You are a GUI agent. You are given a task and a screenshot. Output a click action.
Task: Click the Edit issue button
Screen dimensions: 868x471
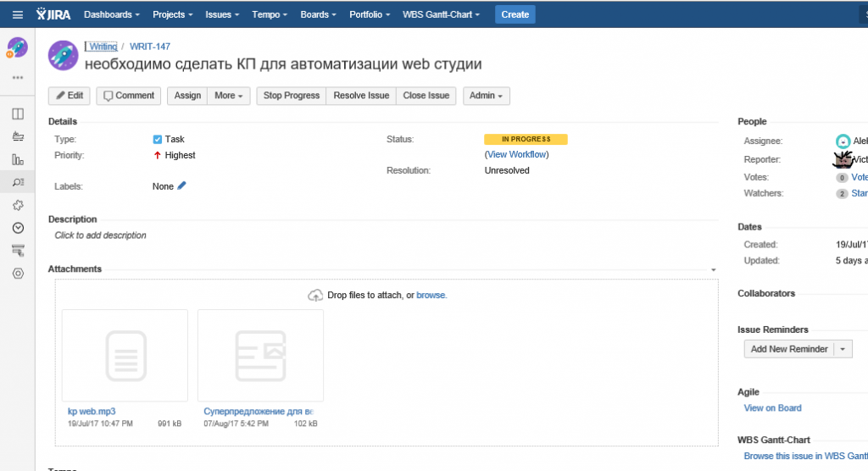[x=70, y=96]
